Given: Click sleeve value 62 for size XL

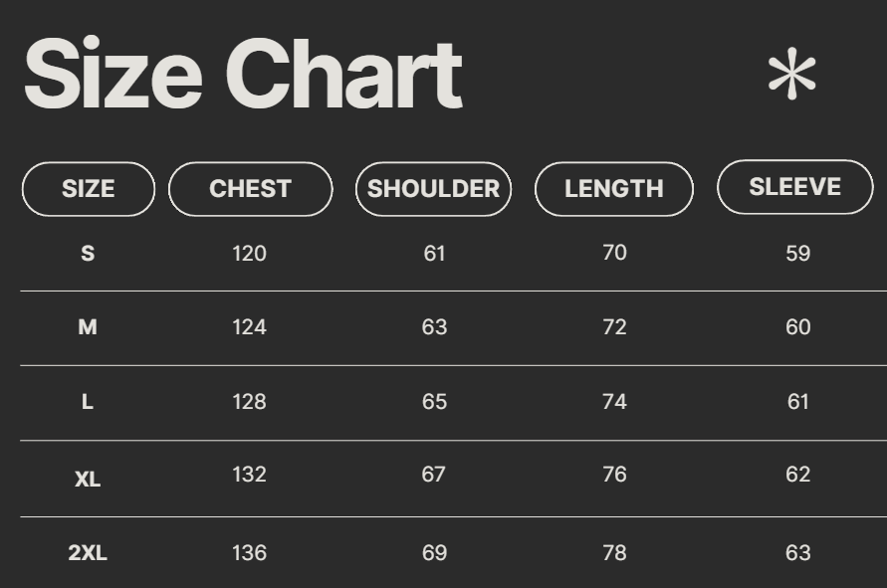Looking at the screenshot, I should 797,475.
